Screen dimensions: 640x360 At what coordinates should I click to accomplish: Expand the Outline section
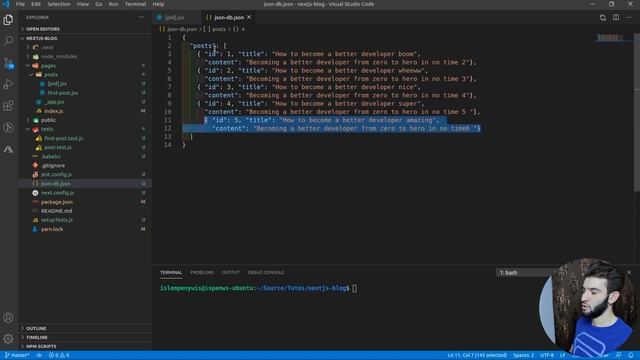[x=36, y=329]
